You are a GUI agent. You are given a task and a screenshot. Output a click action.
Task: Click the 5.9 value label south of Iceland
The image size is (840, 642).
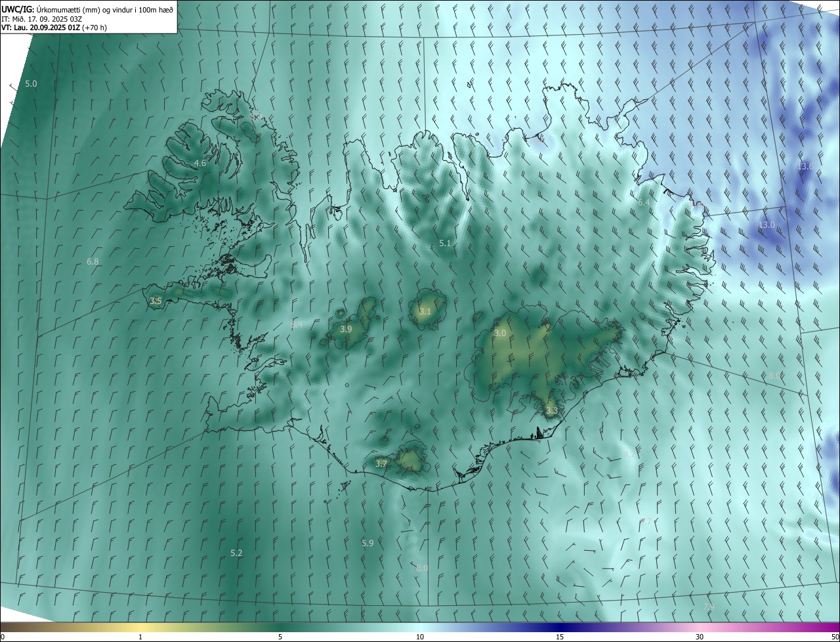coord(367,543)
